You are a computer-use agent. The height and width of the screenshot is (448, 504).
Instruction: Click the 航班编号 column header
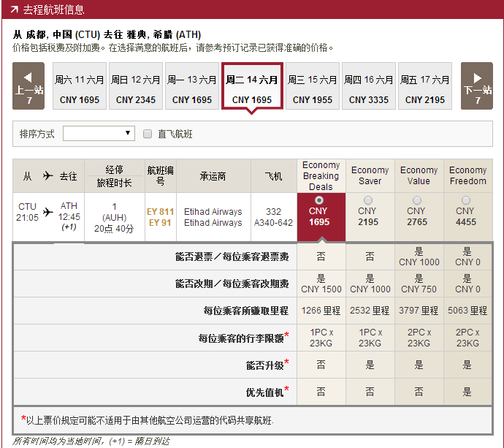pyautogui.click(x=161, y=176)
